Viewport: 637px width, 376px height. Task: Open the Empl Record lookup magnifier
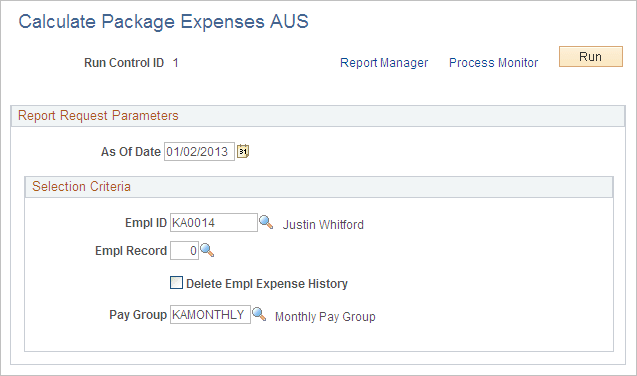point(207,250)
